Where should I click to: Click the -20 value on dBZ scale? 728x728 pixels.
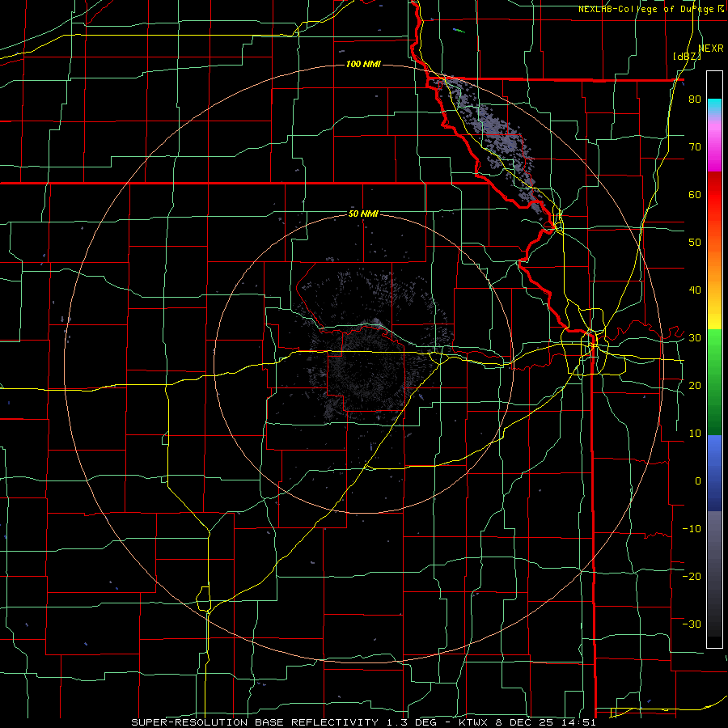click(x=692, y=576)
